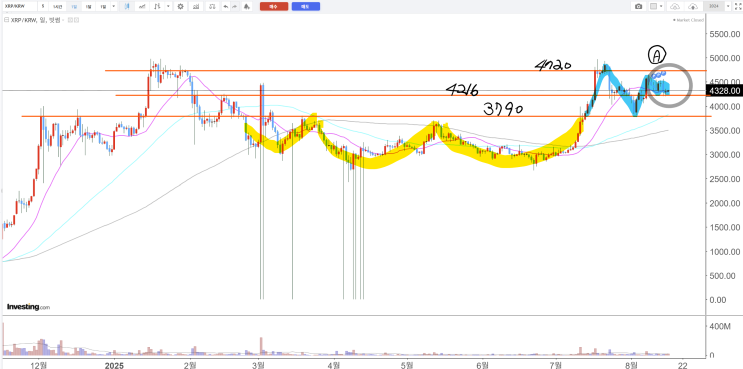743x369 pixels.
Task: Click the 2024 saved chart name
Action: click(714, 6)
